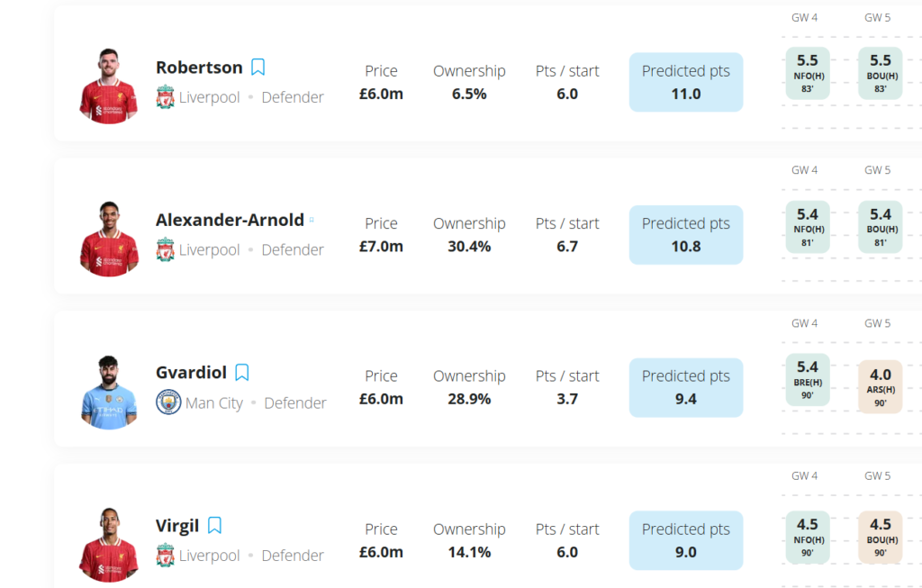Click Virgil's GW 5 BOU(H) fixture cell
This screenshot has width=922, height=588.
pos(880,538)
